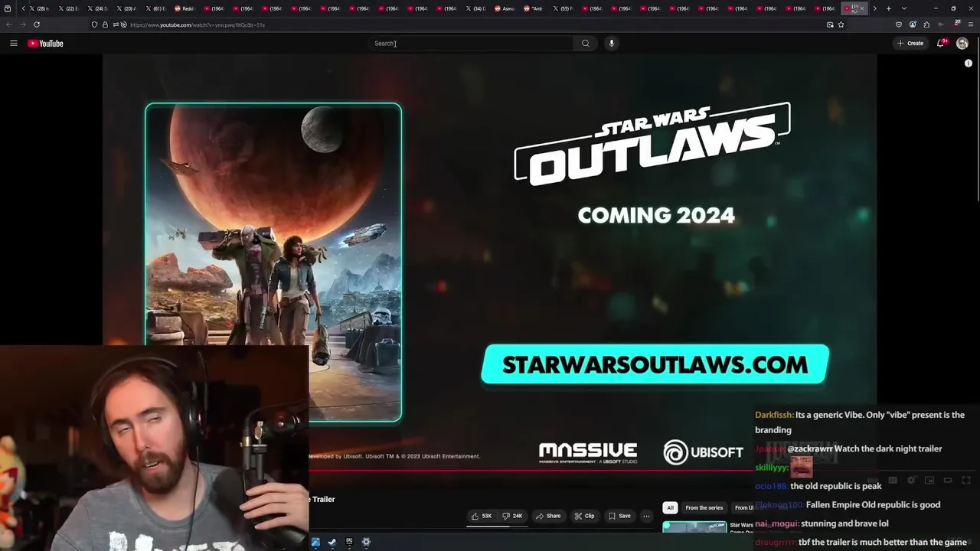Open Epic Games launcher in taskbar
This screenshot has height=551, width=980.
coord(349,542)
